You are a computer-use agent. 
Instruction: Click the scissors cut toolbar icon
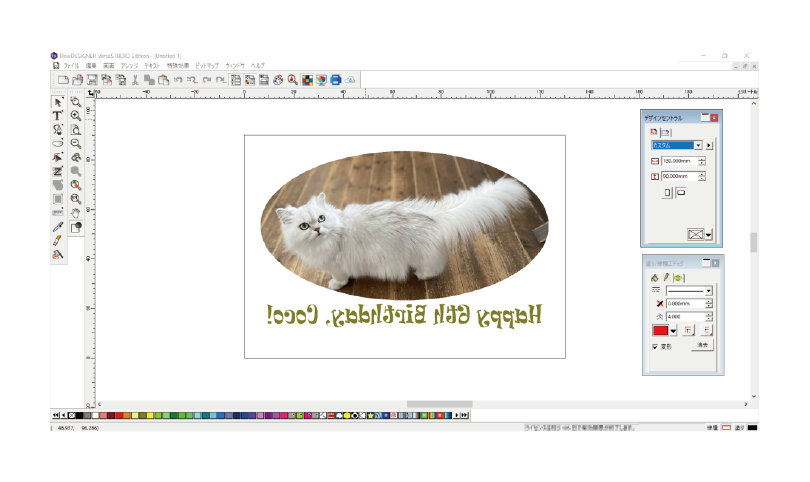133,79
